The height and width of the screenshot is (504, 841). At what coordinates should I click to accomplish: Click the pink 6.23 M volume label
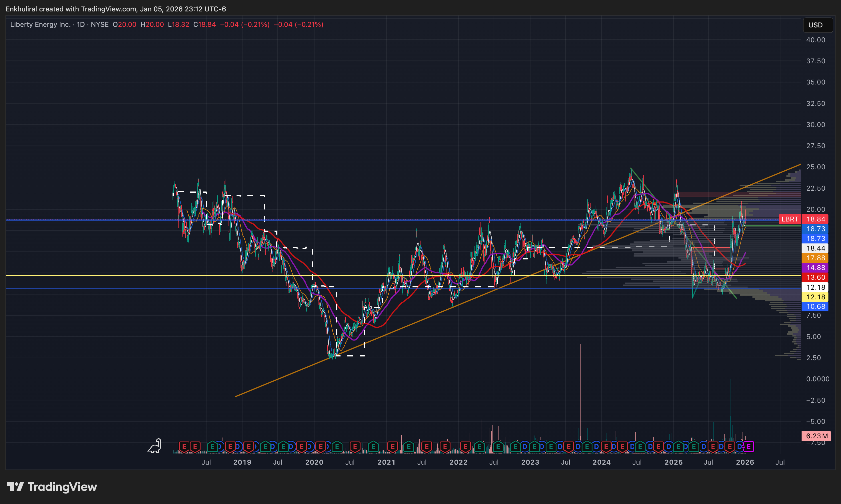point(816,436)
